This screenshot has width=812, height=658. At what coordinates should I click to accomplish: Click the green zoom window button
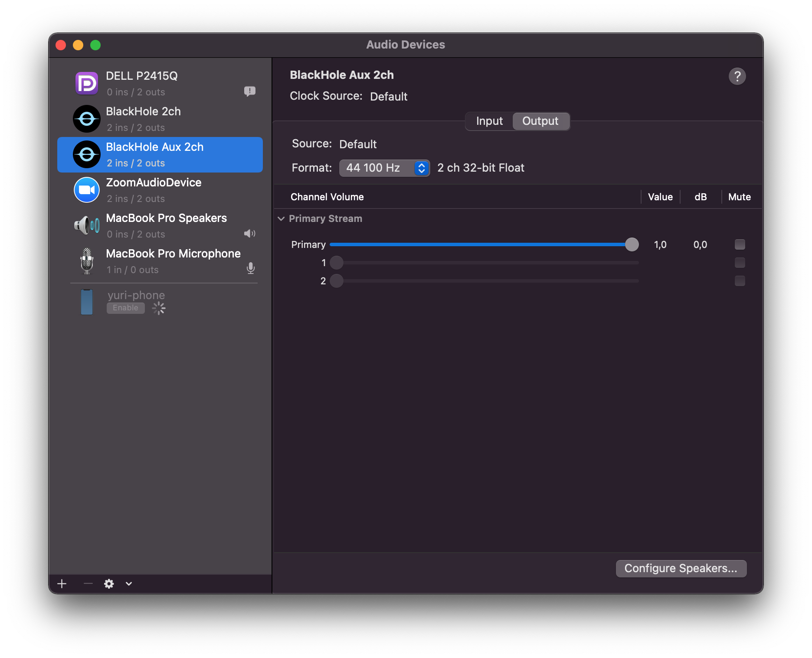click(x=95, y=45)
